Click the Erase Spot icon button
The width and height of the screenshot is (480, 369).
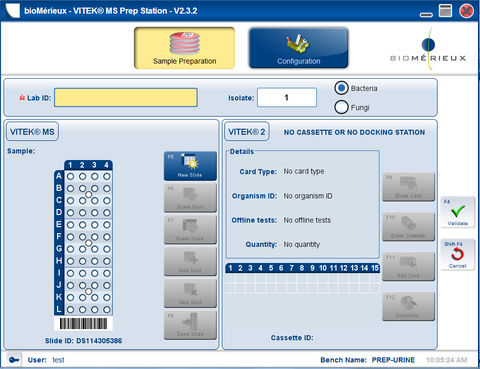click(190, 198)
